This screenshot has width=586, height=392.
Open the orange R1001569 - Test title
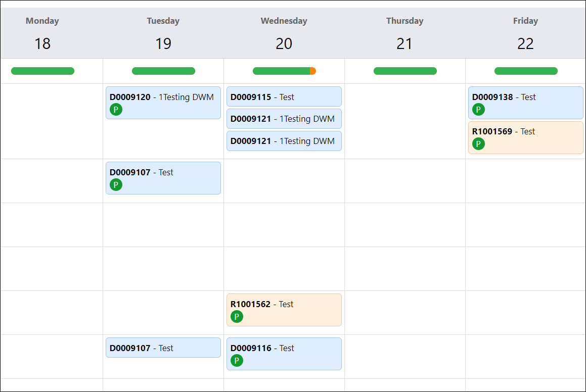(504, 131)
